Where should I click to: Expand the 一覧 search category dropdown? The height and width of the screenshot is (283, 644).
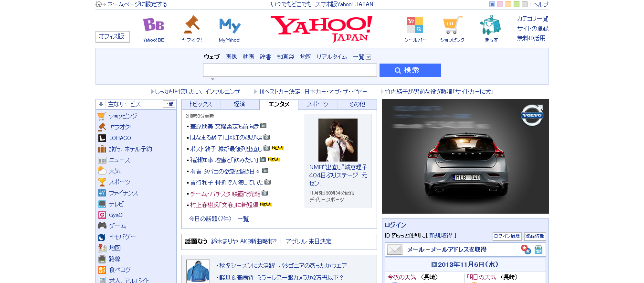click(x=368, y=57)
